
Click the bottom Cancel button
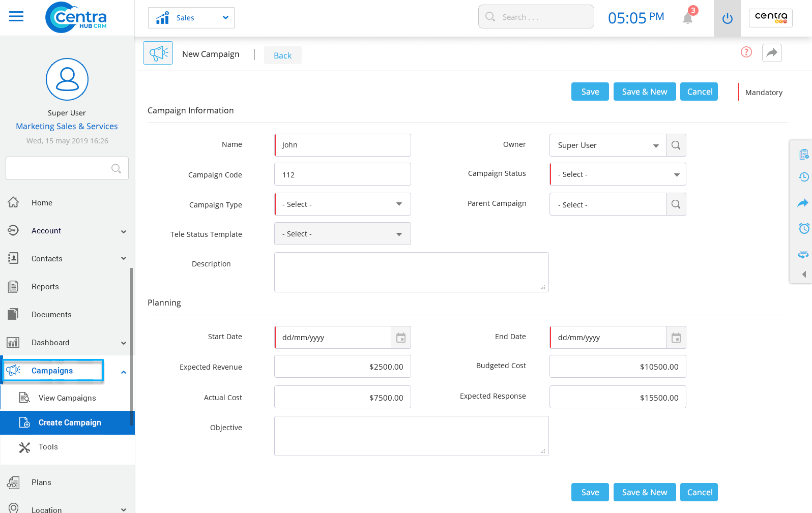[x=699, y=492]
